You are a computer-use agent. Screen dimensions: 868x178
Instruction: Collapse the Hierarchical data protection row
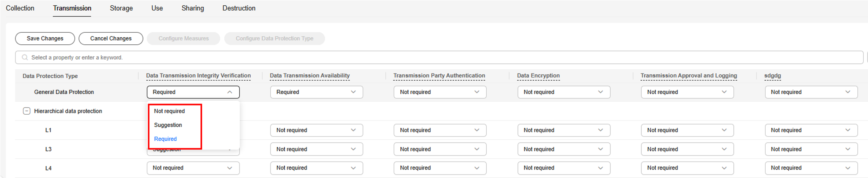[26, 111]
